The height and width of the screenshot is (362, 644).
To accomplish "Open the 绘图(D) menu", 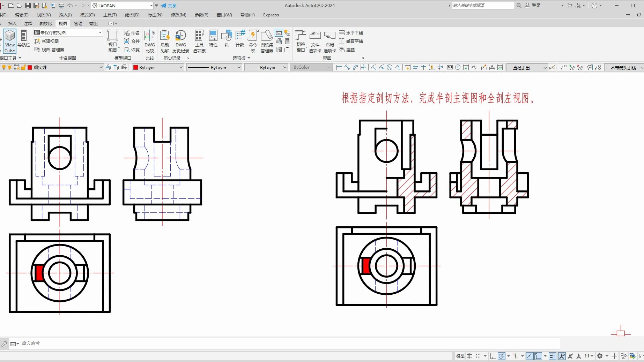I will [x=132, y=15].
